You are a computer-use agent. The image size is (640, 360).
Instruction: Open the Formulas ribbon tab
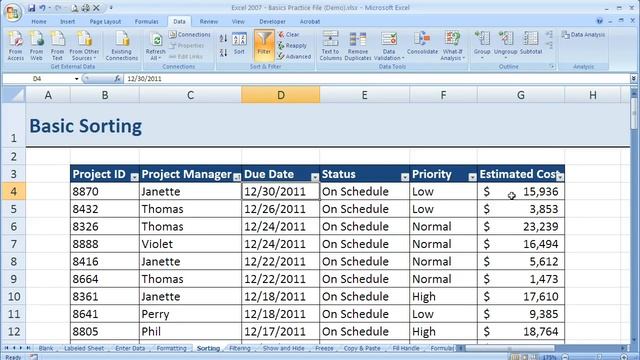tap(147, 21)
